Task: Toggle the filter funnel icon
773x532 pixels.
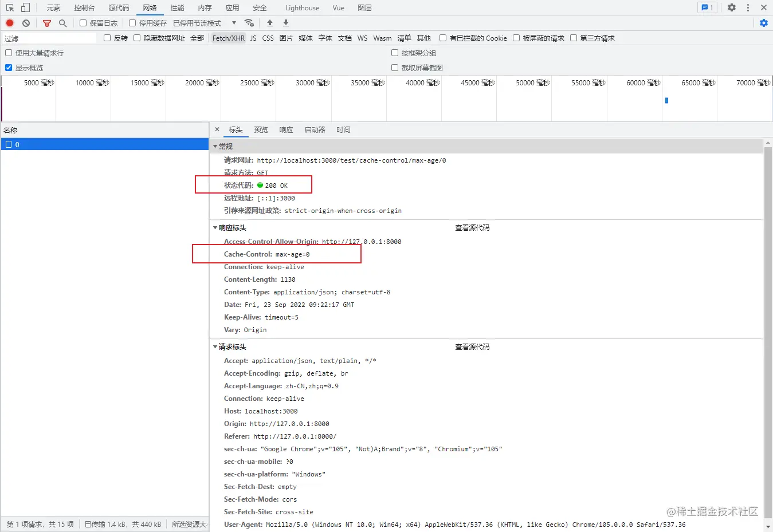Action: coord(47,23)
